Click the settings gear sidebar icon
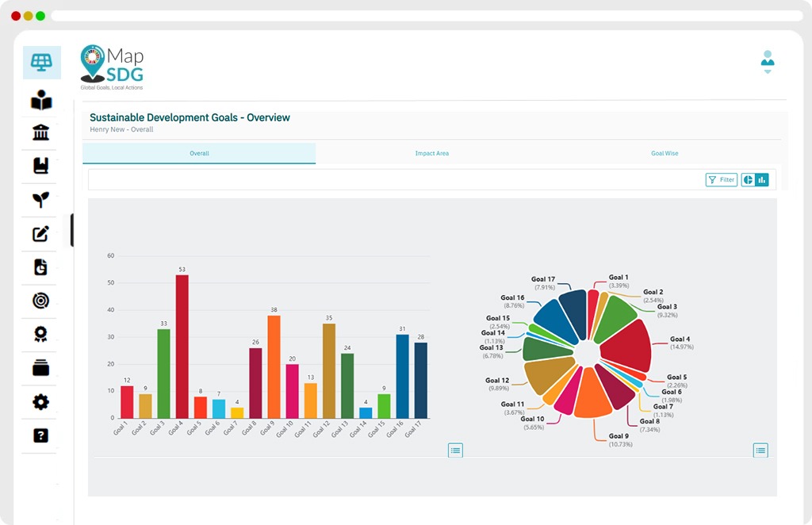 (41, 402)
